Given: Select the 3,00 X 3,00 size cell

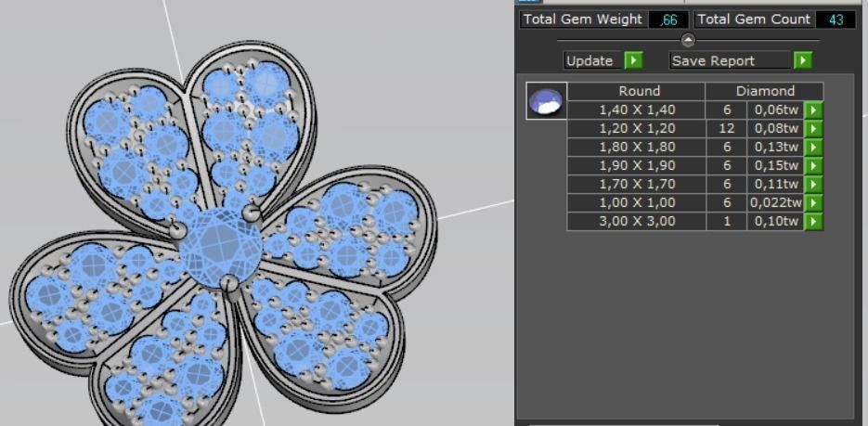Looking at the screenshot, I should [637, 222].
